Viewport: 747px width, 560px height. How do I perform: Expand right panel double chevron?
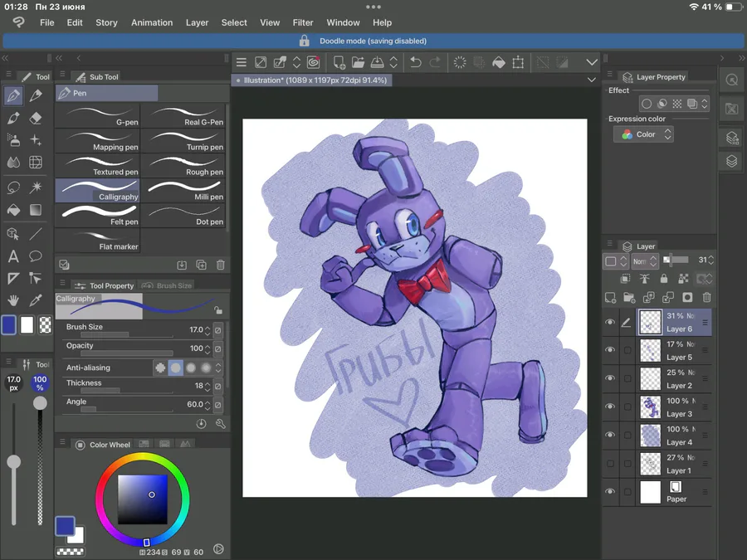(742, 58)
